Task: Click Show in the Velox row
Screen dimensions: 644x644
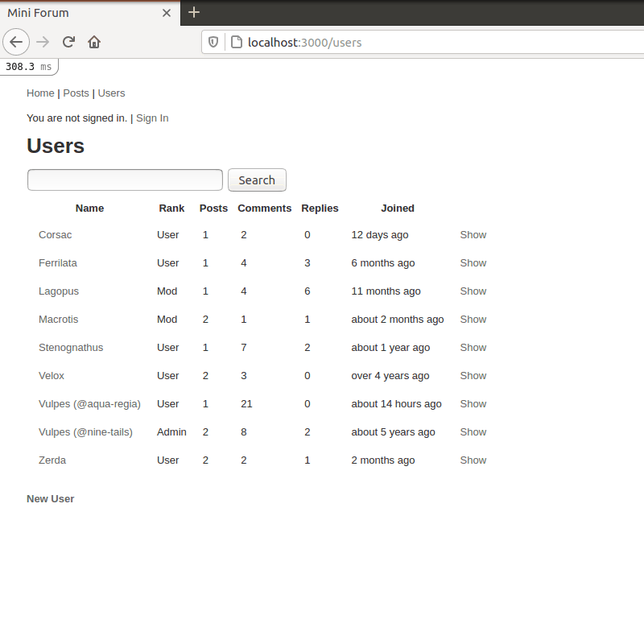Action: click(473, 376)
